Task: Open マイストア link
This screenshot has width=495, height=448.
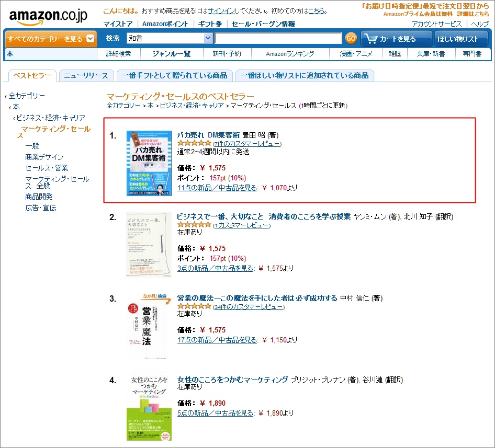Action: pos(118,24)
